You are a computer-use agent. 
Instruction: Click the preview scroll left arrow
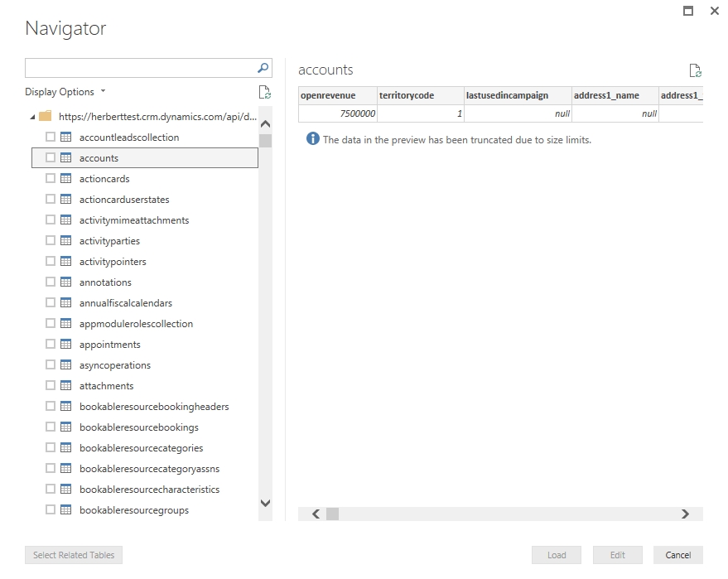point(316,514)
